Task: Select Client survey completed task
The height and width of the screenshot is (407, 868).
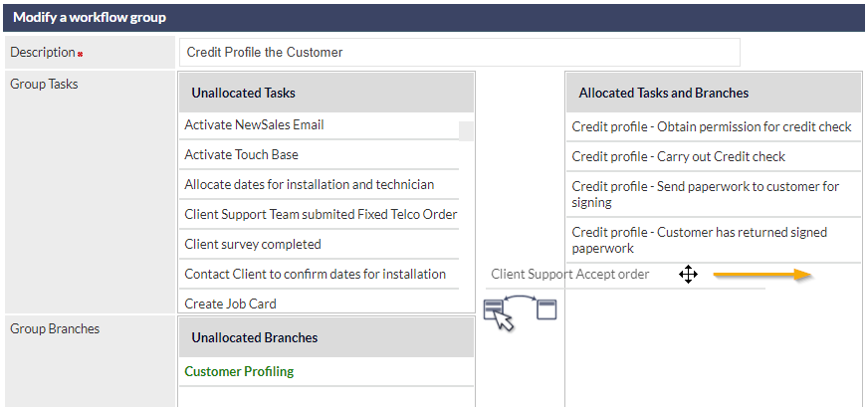Action: [319, 244]
